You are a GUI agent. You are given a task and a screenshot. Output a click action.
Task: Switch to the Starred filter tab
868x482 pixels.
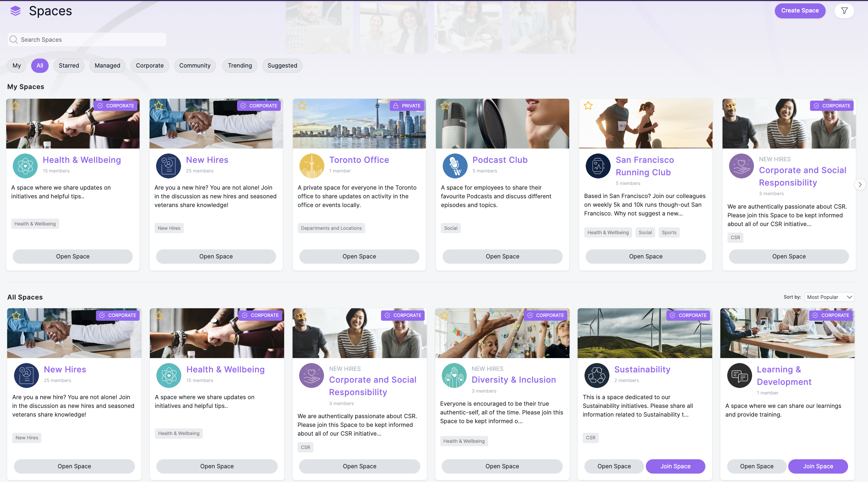(x=69, y=66)
